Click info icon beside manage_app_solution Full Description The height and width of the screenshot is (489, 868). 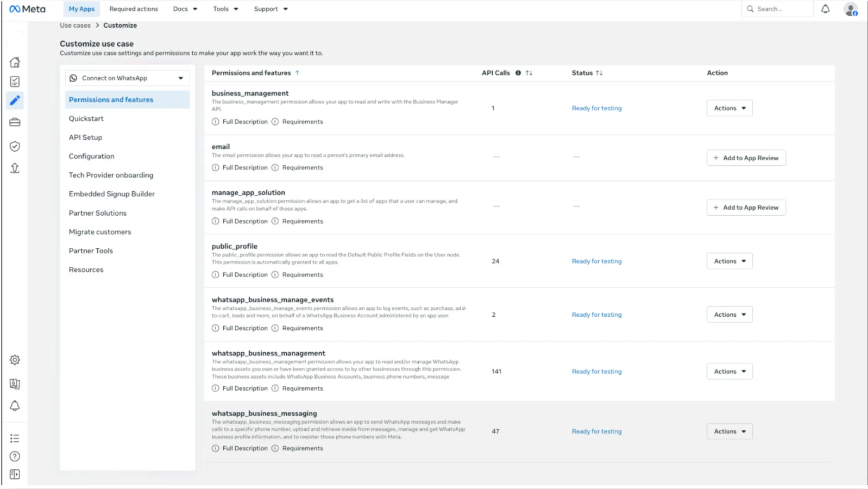tap(216, 221)
